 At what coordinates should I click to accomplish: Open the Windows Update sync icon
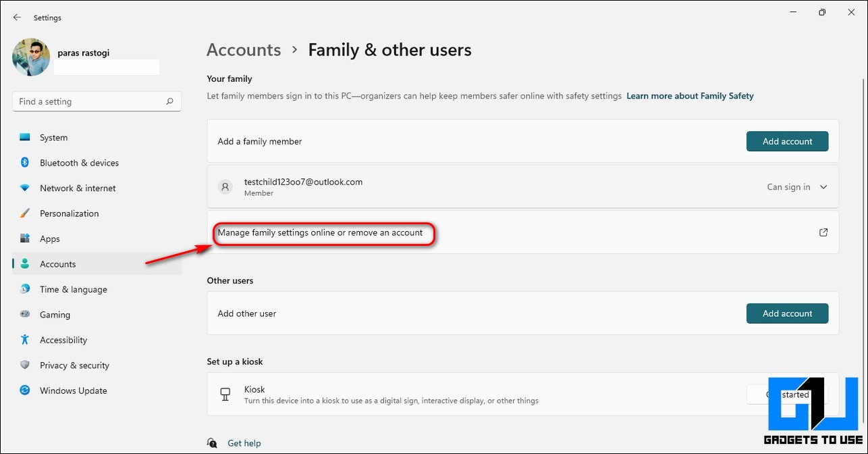(25, 390)
